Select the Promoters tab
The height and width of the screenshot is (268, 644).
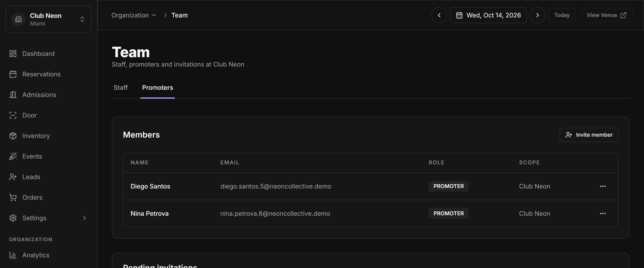click(158, 88)
